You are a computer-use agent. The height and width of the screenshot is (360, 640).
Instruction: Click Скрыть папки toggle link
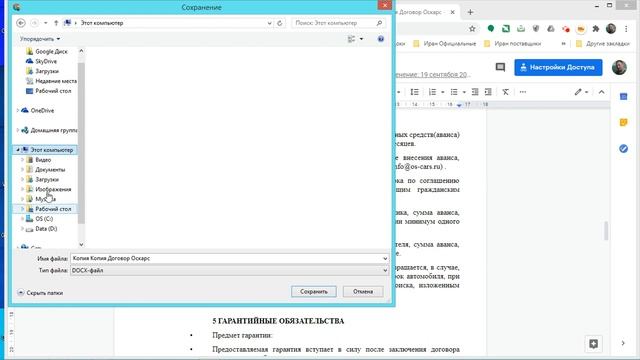coord(40,293)
